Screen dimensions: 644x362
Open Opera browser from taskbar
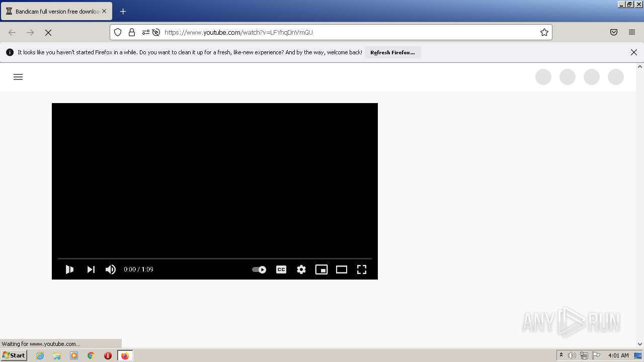coord(108,355)
